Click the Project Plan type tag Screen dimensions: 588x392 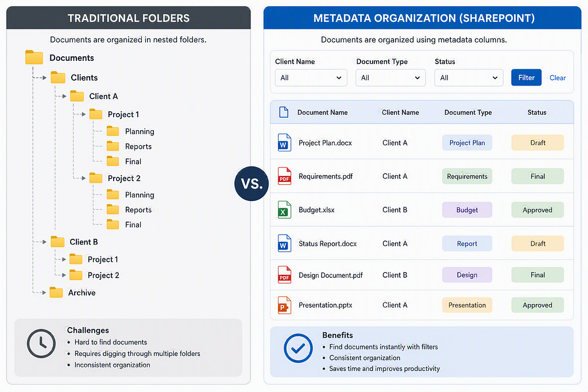467,143
